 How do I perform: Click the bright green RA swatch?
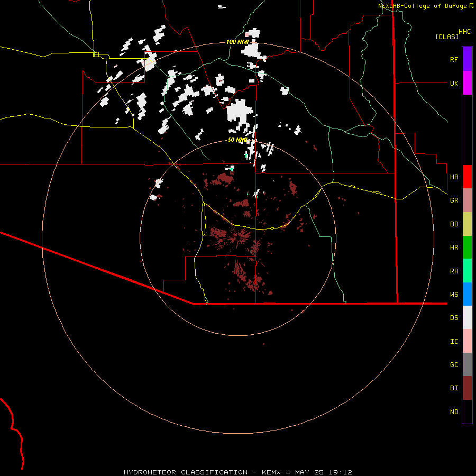(467, 271)
